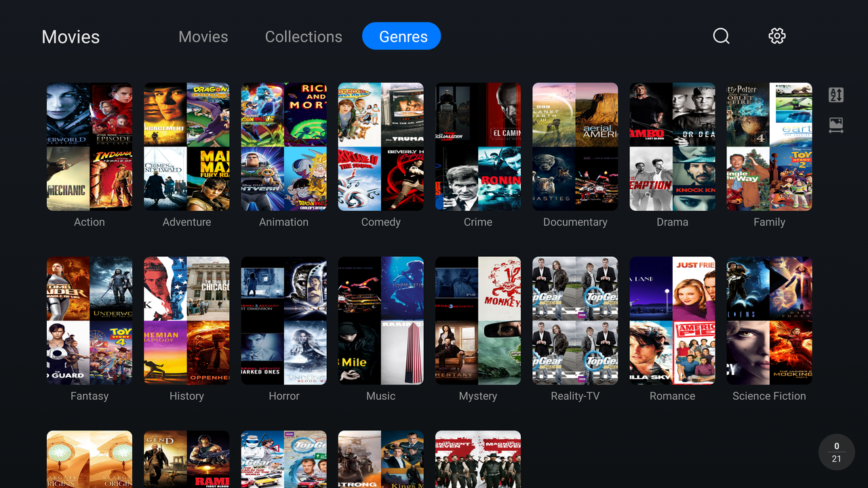Open the genre thumbnail with Kingsman poster
The width and height of the screenshot is (868, 488).
[x=381, y=460]
